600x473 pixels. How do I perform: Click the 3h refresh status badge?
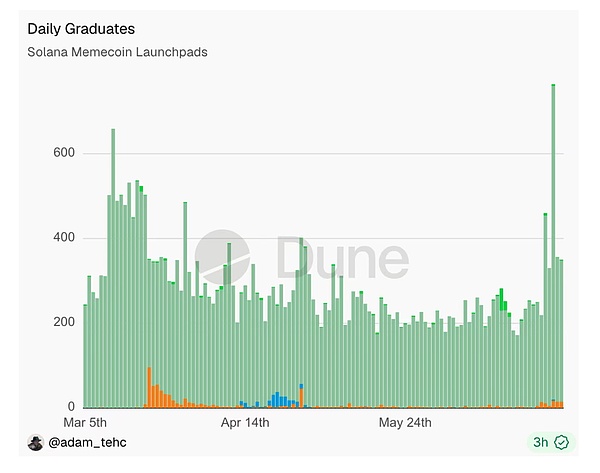click(551, 442)
